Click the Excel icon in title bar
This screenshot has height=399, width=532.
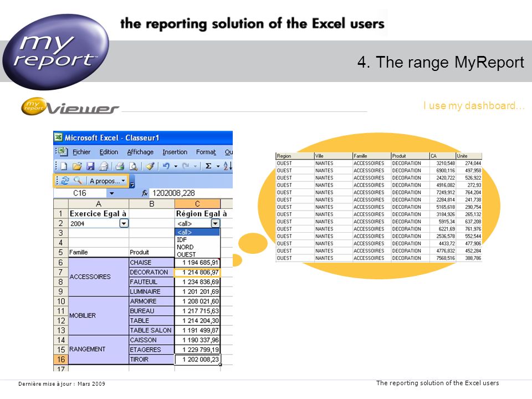pyautogui.click(x=59, y=137)
